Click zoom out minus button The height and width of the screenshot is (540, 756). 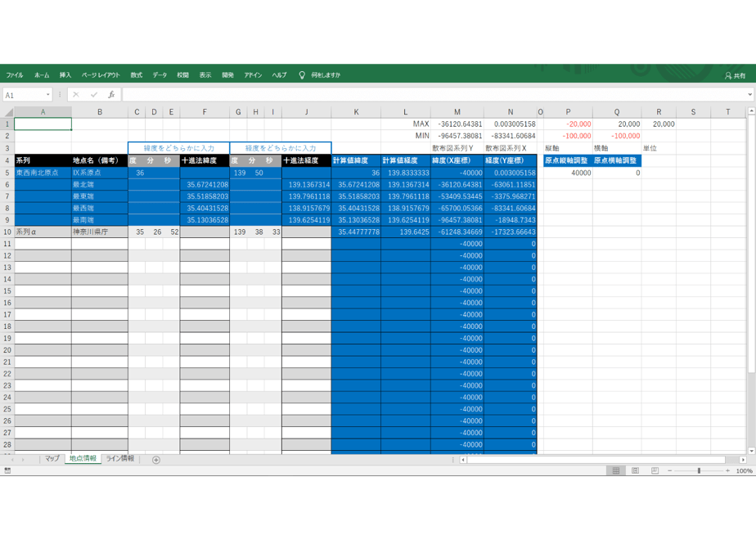(x=670, y=470)
